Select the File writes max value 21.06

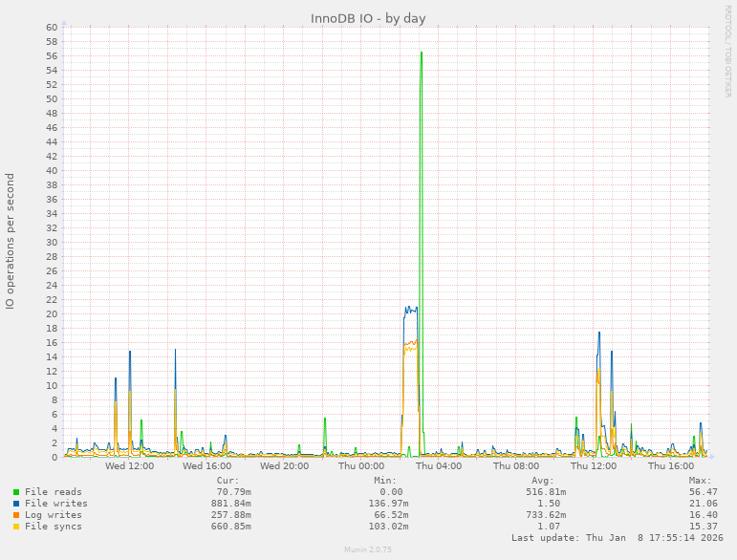[704, 504]
